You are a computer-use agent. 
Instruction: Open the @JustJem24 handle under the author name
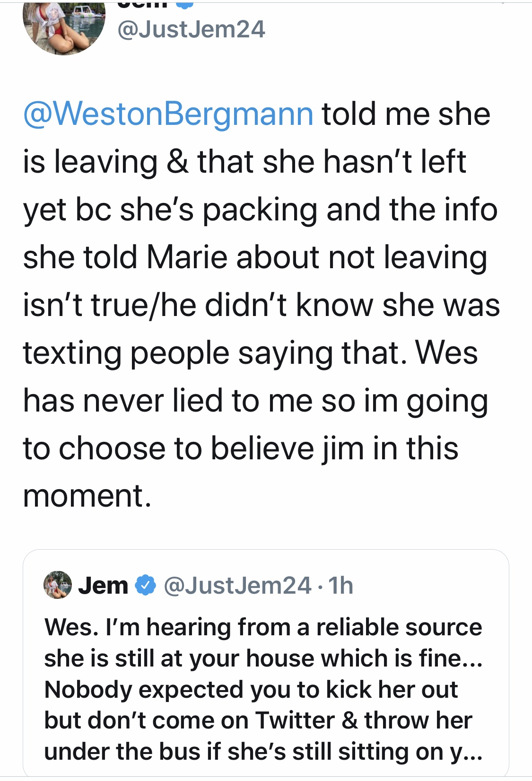click(x=191, y=29)
